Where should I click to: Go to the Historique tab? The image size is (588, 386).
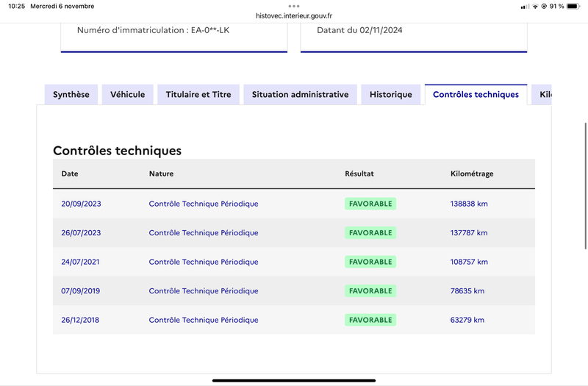391,95
